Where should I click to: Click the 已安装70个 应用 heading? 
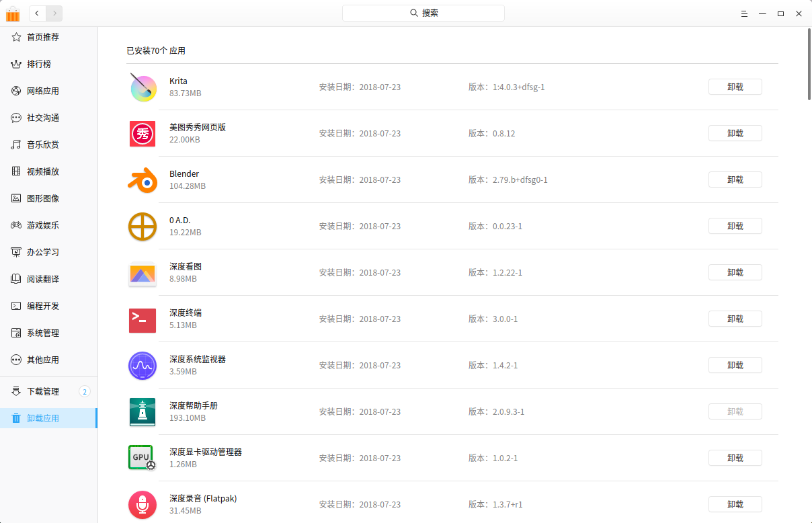click(156, 50)
